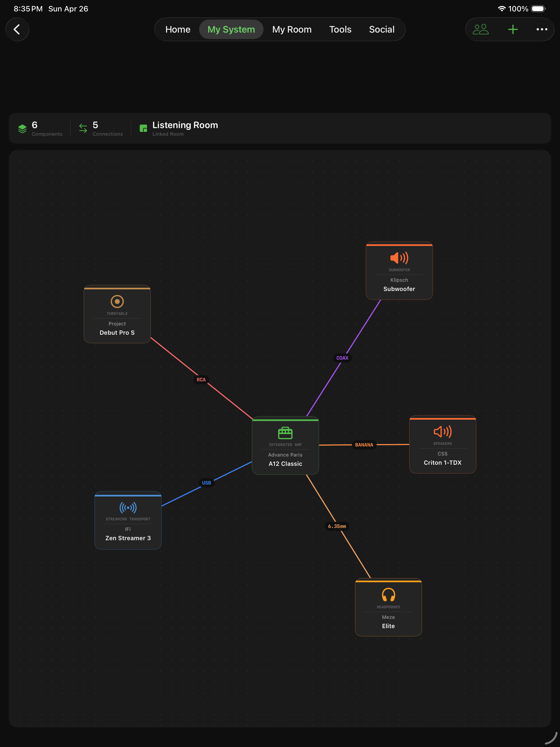Select the Social navigation item
The width and height of the screenshot is (560, 747).
381,29
